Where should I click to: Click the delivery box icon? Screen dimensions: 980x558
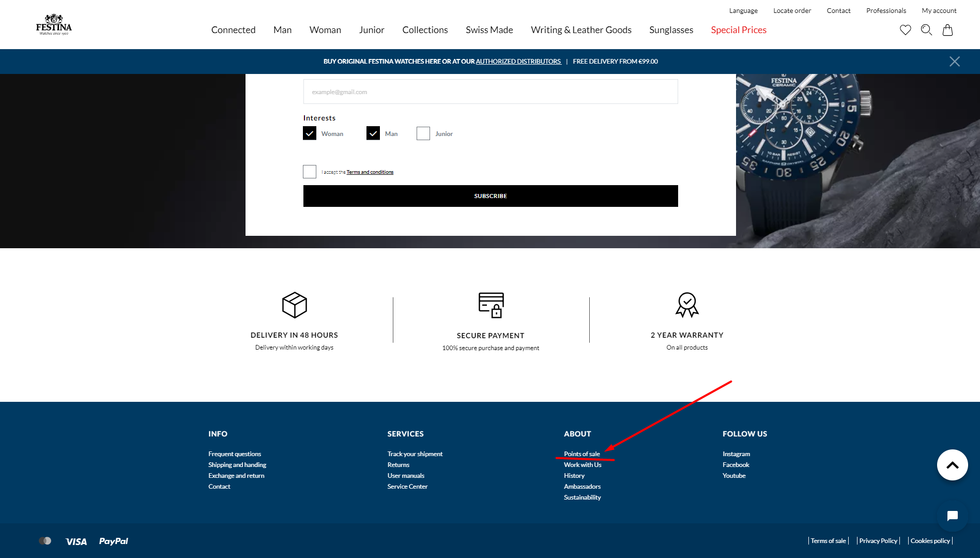click(294, 305)
